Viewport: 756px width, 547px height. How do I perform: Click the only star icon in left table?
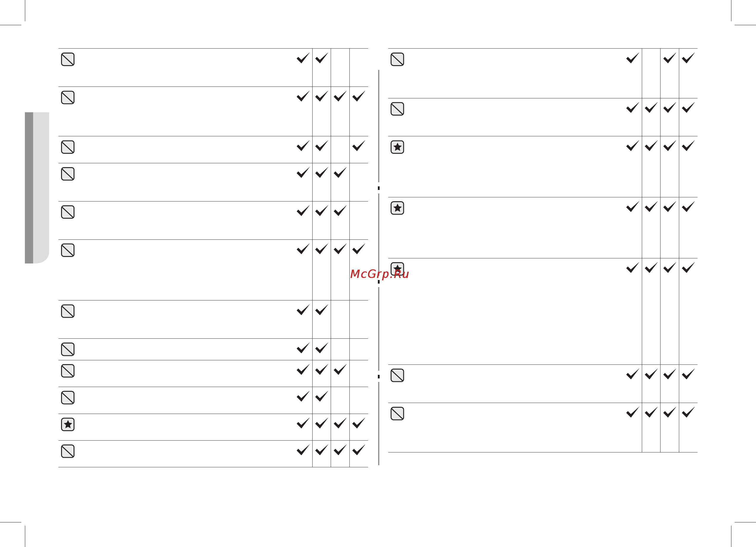68,424
